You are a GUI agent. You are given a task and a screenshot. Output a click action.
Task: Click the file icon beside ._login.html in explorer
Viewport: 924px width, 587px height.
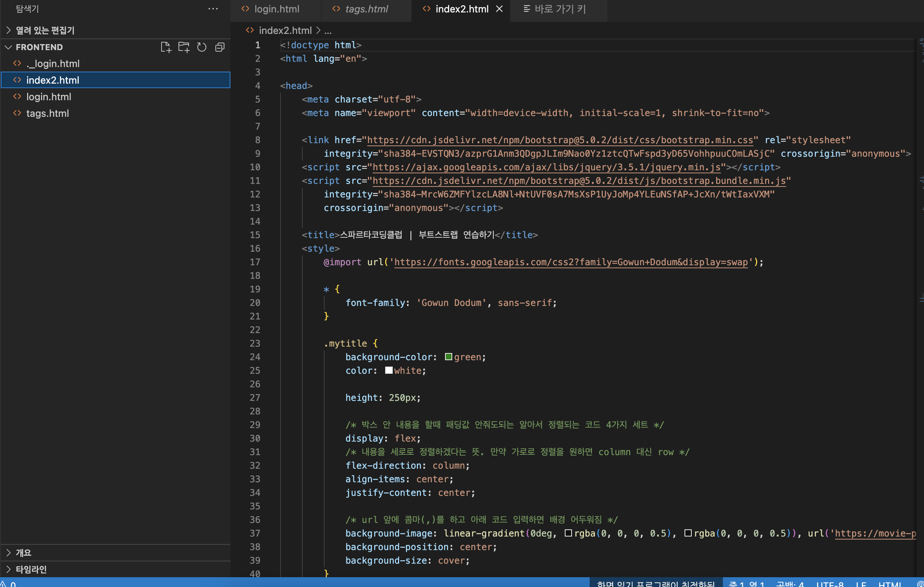coord(17,63)
